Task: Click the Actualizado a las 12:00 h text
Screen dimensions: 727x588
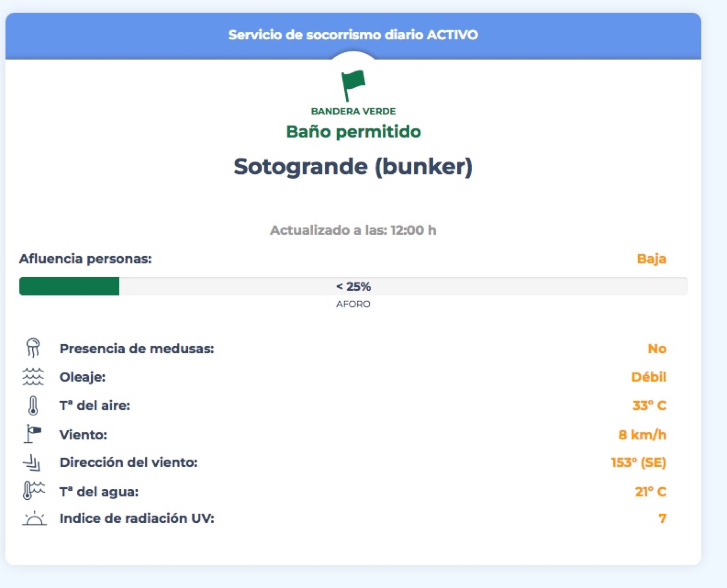Action: pyautogui.click(x=353, y=230)
